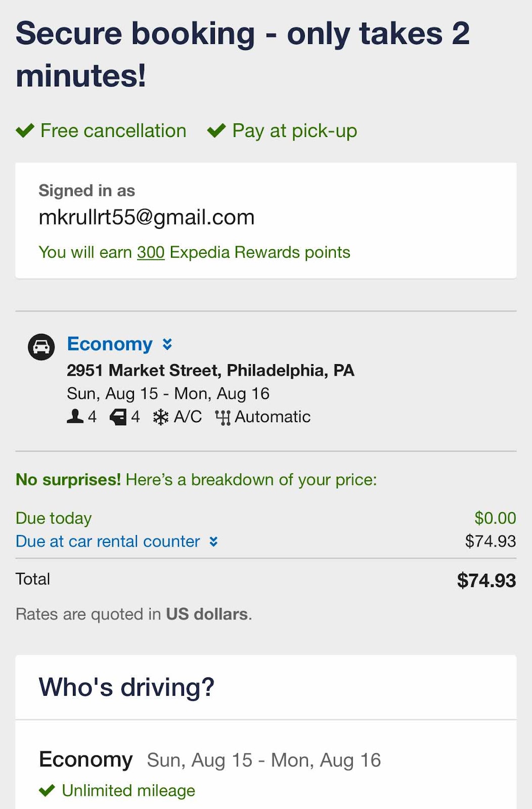Image resolution: width=532 pixels, height=809 pixels.
Task: Click the Unlimited mileage checkmark icon
Action: point(47,790)
